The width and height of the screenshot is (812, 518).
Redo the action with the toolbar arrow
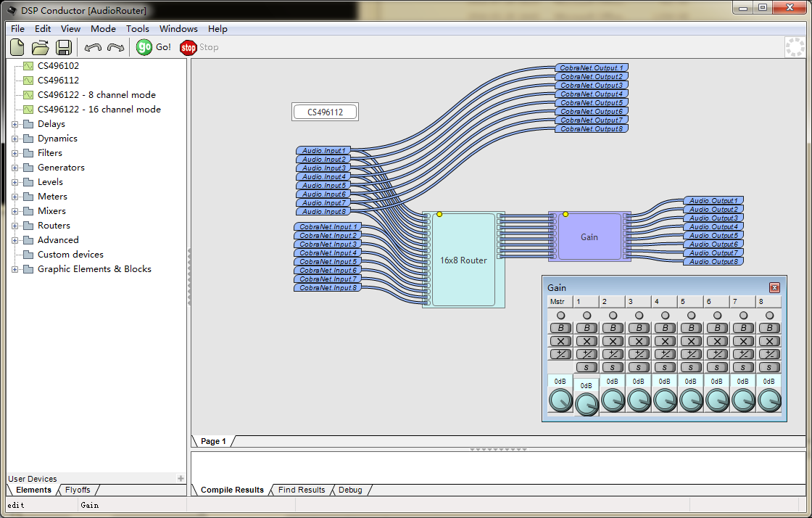(115, 48)
